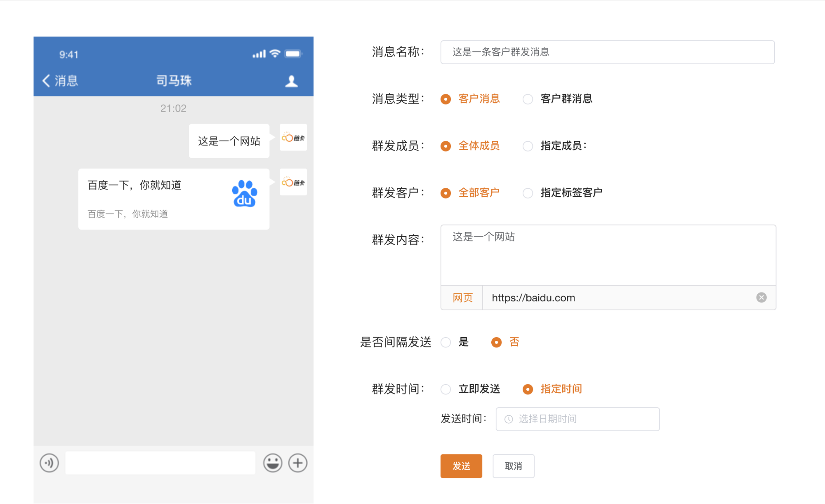This screenshot has width=825, height=504.
Task: Choose 指定成员 for group members
Action: click(x=528, y=146)
